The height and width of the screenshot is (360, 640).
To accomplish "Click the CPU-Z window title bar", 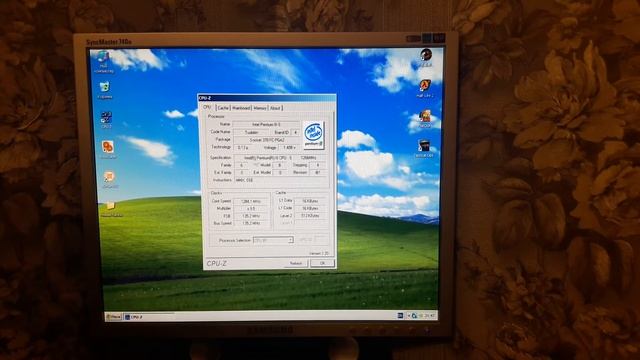I will point(267,98).
